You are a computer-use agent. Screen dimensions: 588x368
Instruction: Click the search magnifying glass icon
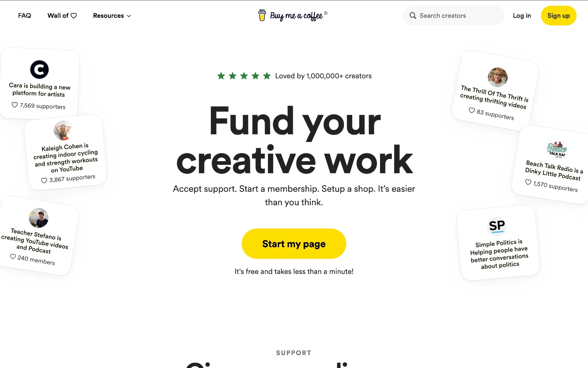[413, 16]
